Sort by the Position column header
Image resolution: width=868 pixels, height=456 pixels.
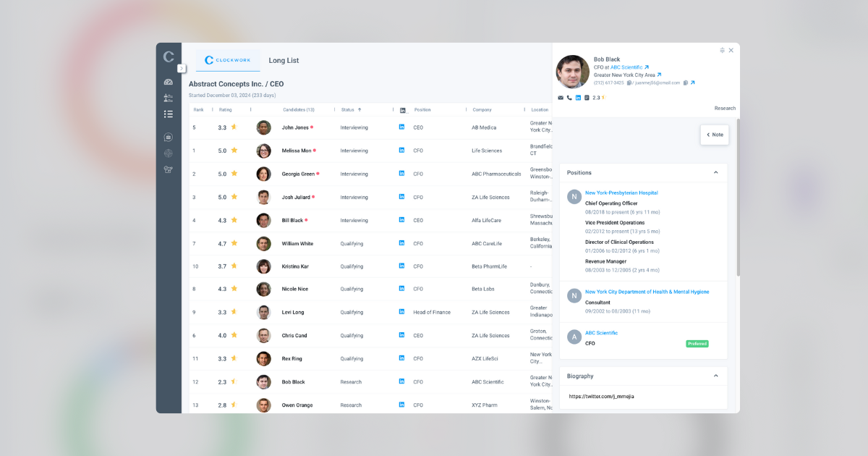coord(422,110)
